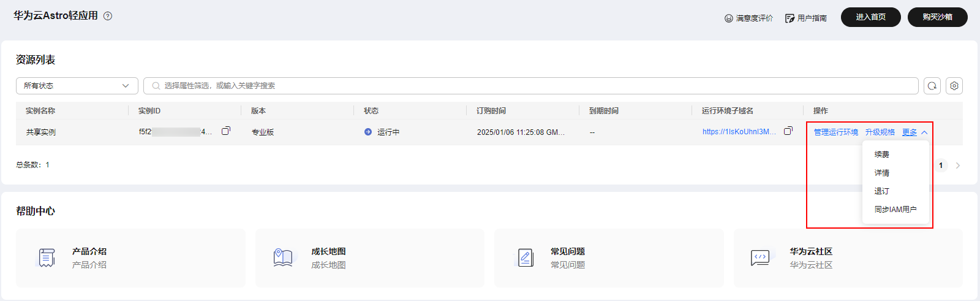Collapse the 更多 menu chevron
The height and width of the screenshot is (301, 980).
[924, 132]
